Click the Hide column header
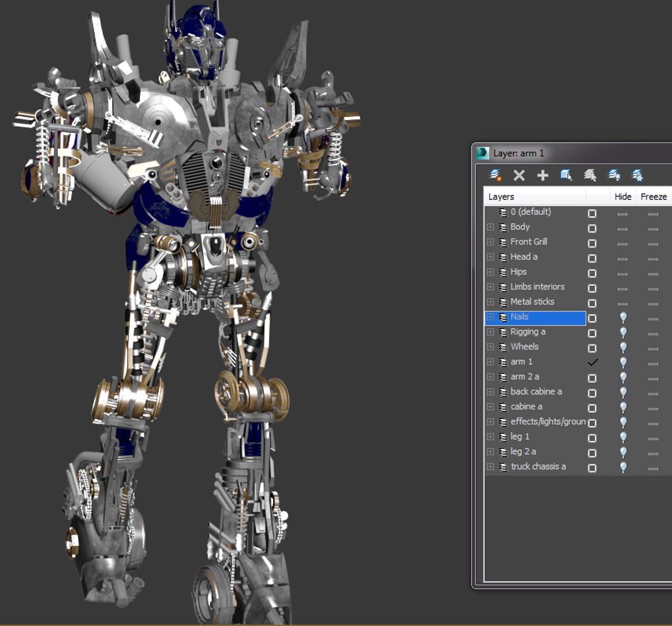This screenshot has height=626, width=672. coord(623,196)
